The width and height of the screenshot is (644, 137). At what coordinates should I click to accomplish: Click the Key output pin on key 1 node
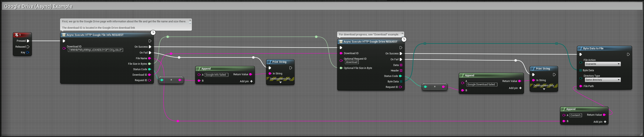pos(28,52)
